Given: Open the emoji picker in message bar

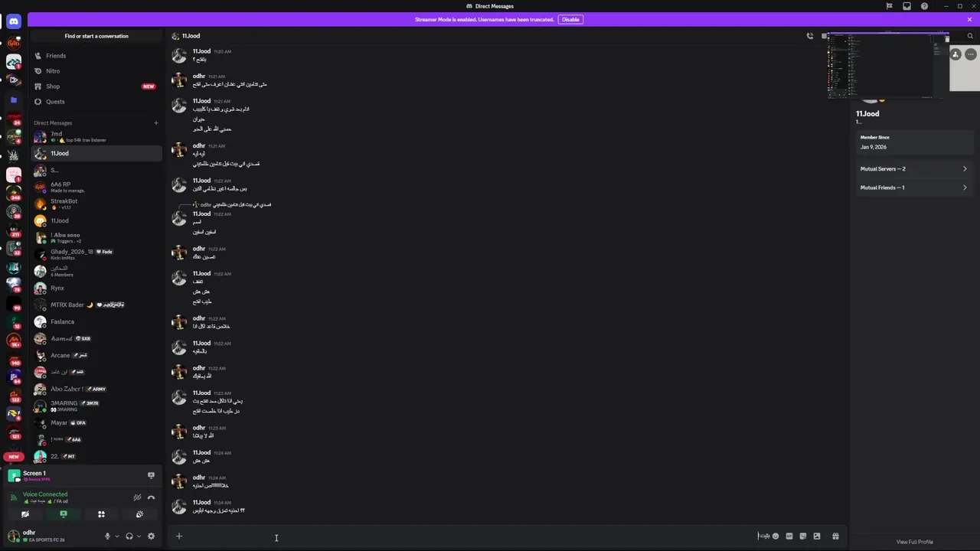Looking at the screenshot, I should (776, 536).
